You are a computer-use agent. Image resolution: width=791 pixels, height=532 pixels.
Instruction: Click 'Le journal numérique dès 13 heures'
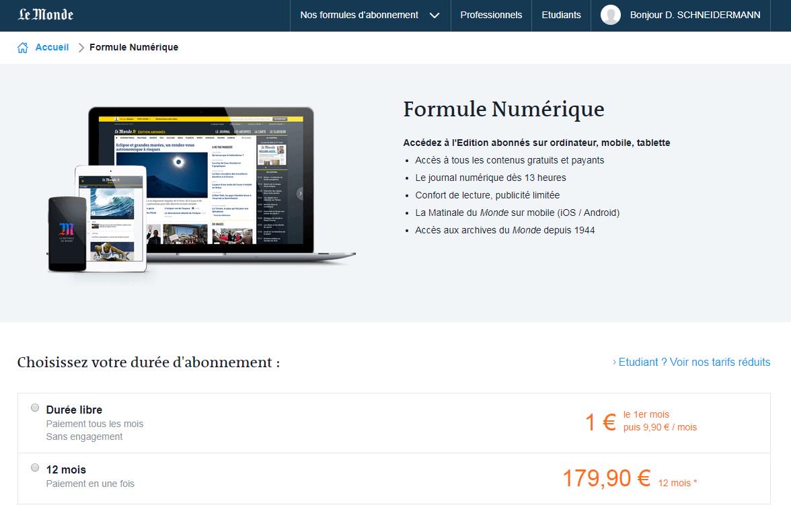[x=490, y=178]
